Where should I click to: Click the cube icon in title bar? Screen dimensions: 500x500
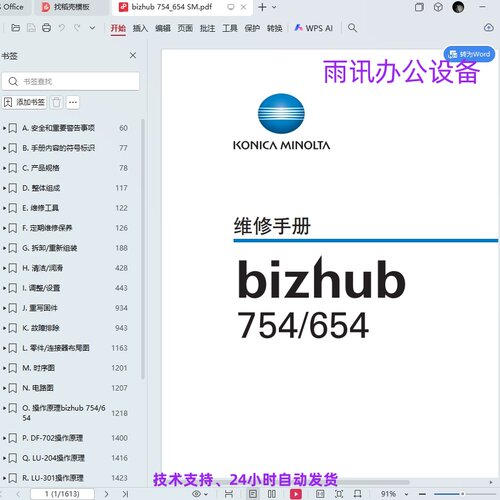point(438,7)
